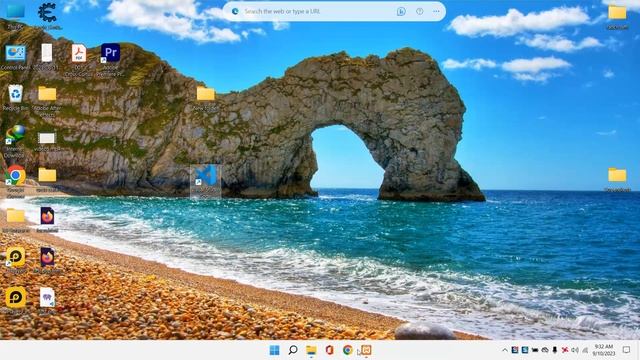Open the folder at the right desktop edge
The image size is (640, 360).
point(617,178)
